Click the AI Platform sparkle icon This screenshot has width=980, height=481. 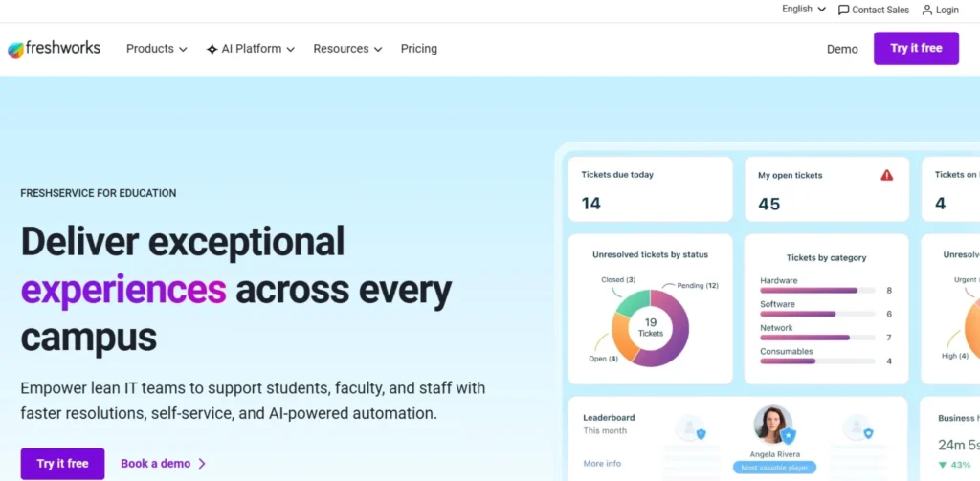(x=212, y=50)
